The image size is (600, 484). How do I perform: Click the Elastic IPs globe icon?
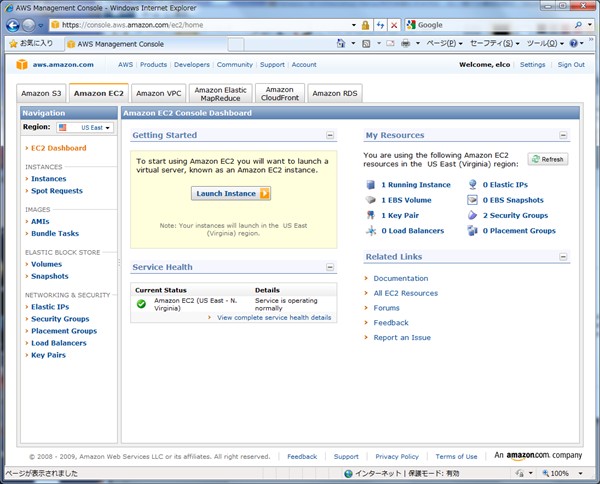(x=473, y=185)
